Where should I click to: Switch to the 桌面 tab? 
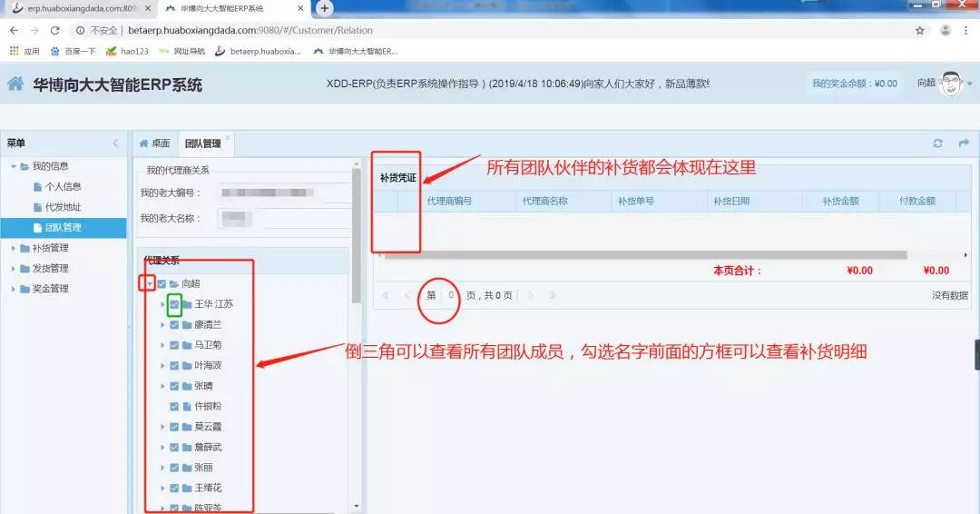tap(154, 143)
